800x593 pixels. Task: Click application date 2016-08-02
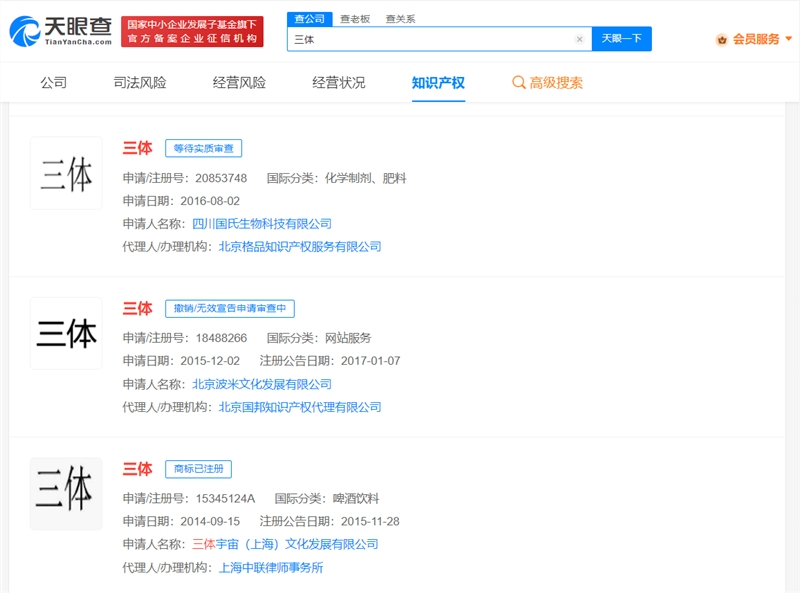click(210, 201)
